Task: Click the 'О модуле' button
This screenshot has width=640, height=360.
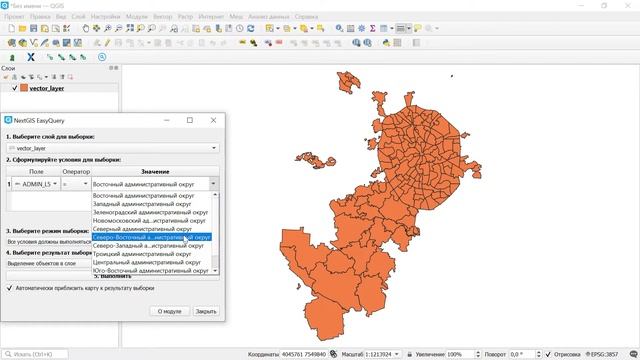Action: 169,311
